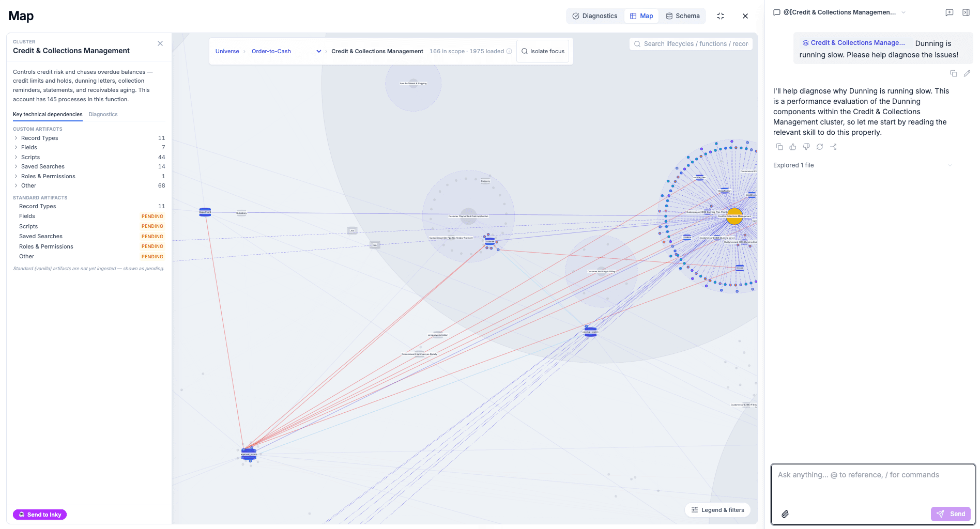Click the Credit & Collections reference chip
Image resolution: width=980 pixels, height=529 pixels.
pos(853,43)
